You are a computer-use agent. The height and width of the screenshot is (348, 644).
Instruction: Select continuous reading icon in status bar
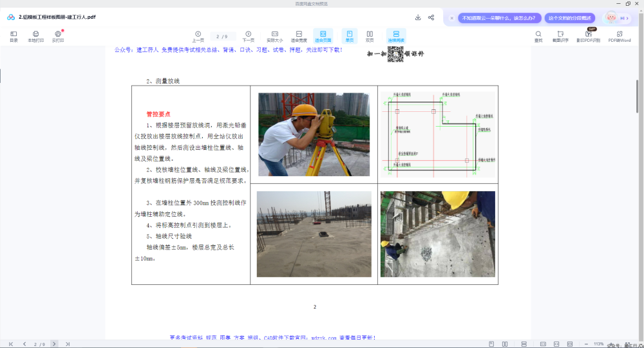point(524,344)
